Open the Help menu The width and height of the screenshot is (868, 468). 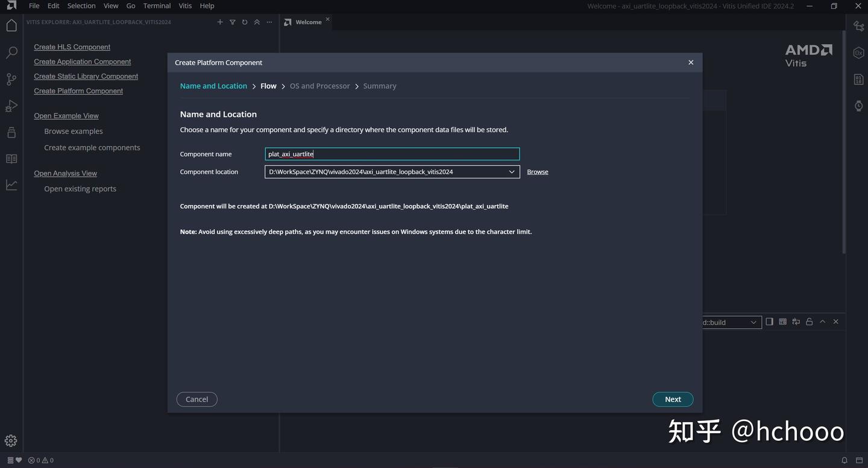[x=207, y=5]
